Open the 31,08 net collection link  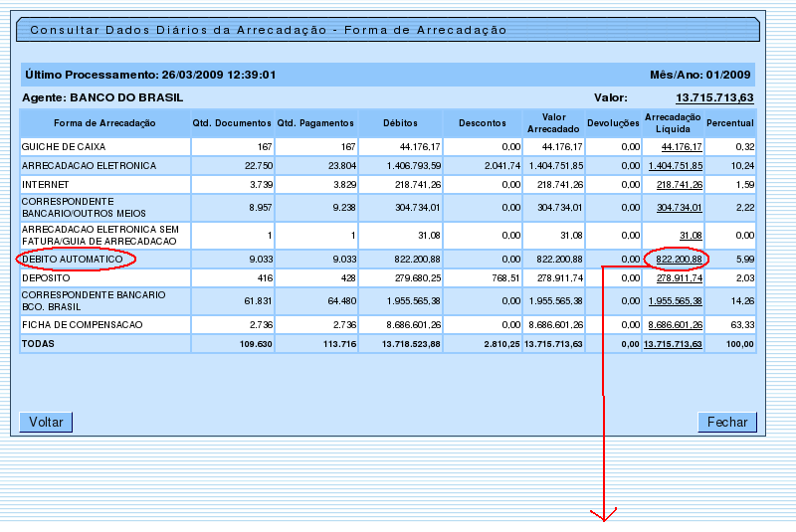[691, 236]
